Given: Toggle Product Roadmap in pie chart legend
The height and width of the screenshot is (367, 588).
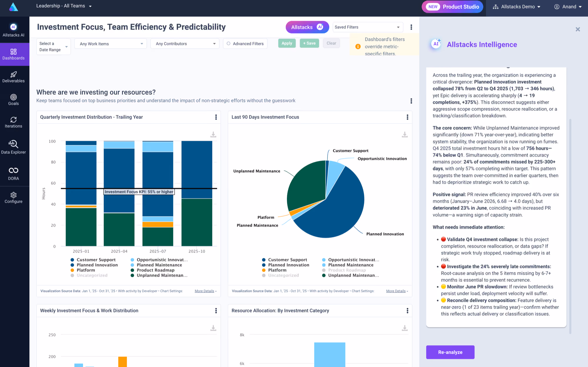Looking at the screenshot, I should click(344, 270).
